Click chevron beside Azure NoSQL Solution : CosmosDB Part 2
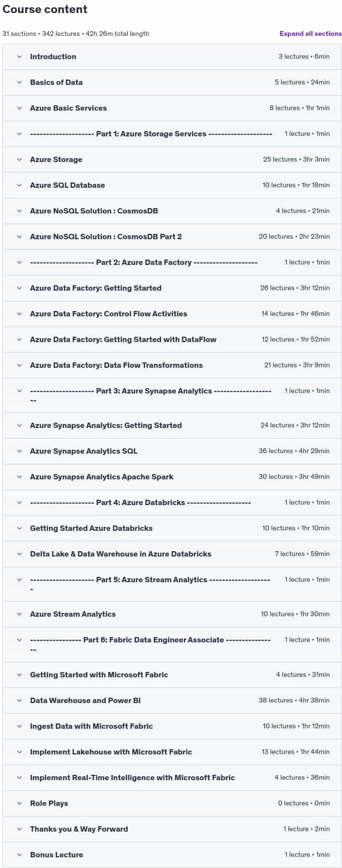Image resolution: width=342 pixels, height=868 pixels. pyautogui.click(x=19, y=237)
